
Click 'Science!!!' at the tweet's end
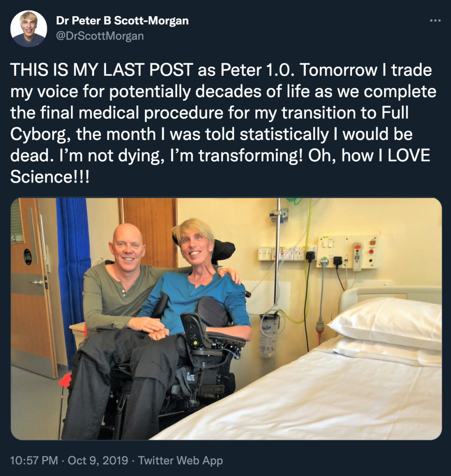[50, 177]
